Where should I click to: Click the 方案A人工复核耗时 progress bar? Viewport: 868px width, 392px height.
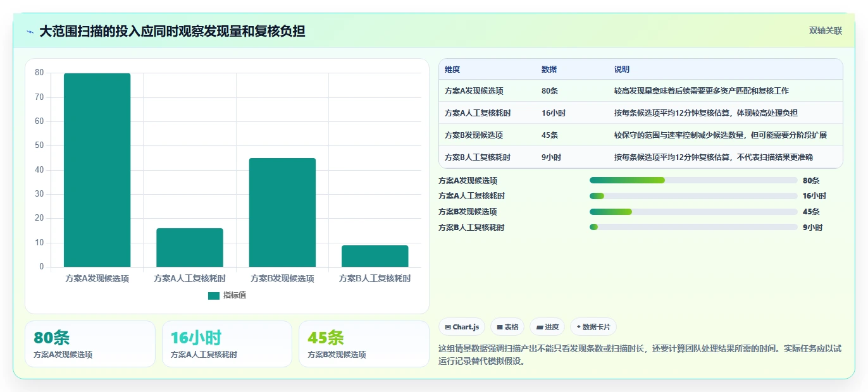click(693, 196)
